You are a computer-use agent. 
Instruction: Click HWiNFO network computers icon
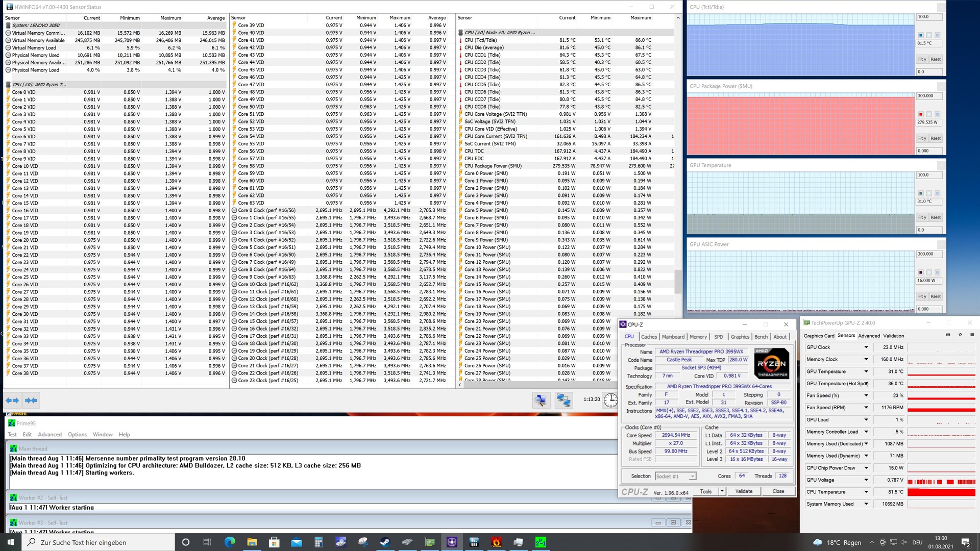coord(563,400)
